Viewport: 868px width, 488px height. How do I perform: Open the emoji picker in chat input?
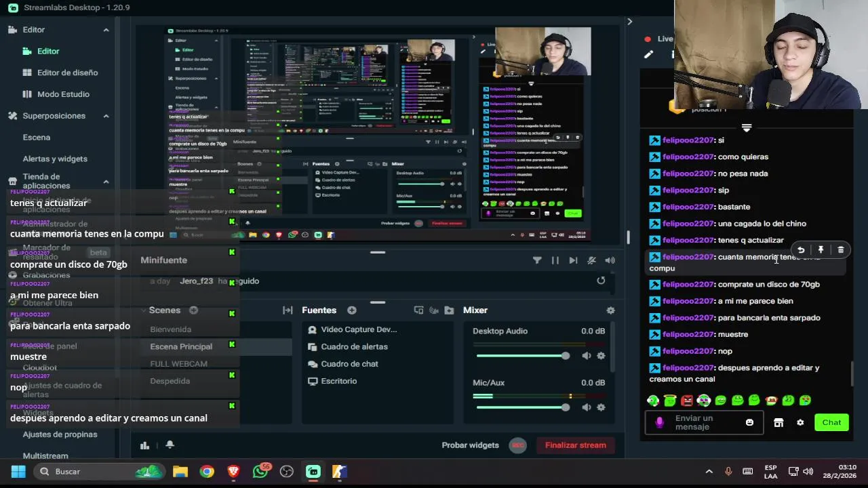pyautogui.click(x=749, y=422)
